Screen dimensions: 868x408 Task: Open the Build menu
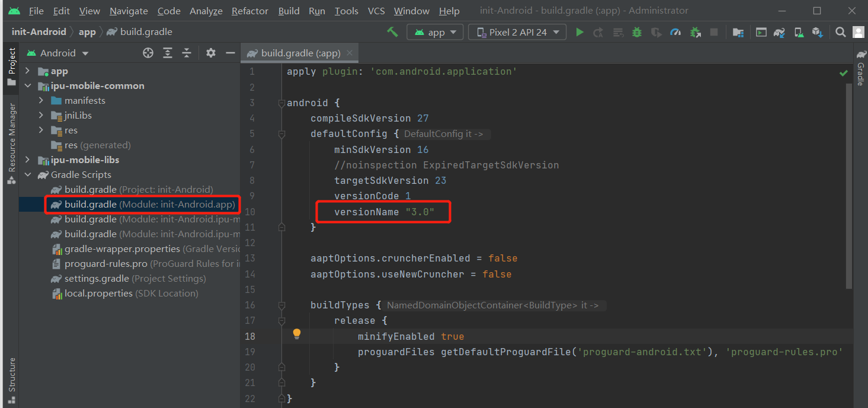289,11
